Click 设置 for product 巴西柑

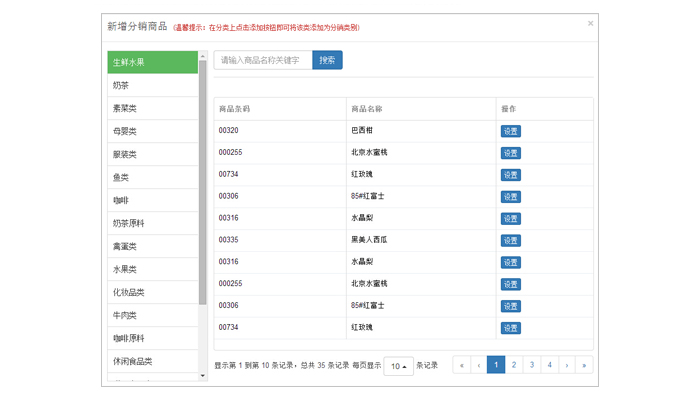[510, 131]
